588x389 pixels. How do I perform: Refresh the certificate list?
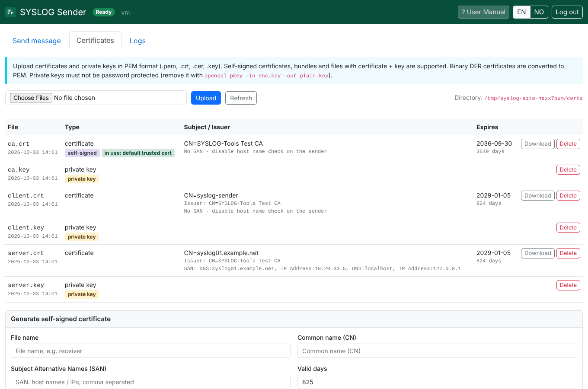tap(241, 98)
